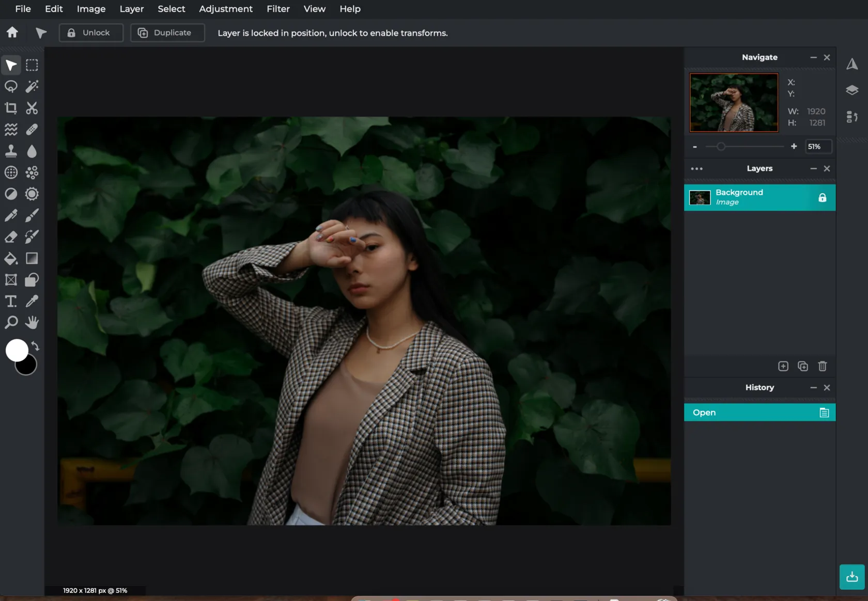Select the Eraser tool
The width and height of the screenshot is (868, 601).
tap(11, 237)
